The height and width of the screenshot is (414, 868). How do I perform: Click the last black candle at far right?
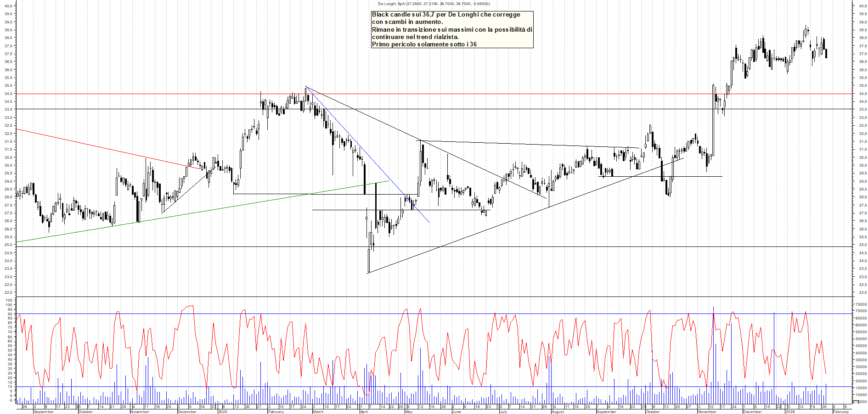[826, 54]
